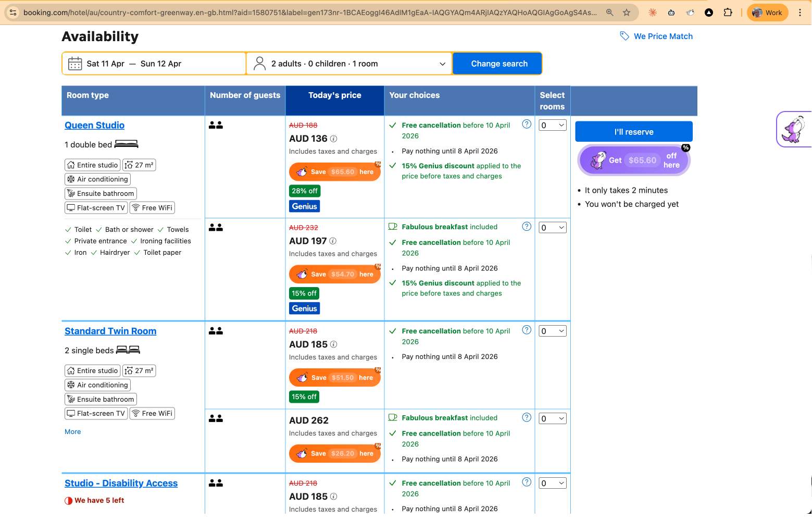Screen dimensions: 812x520
Task: Open the browser Extensions puzzle icon
Action: (728, 12)
